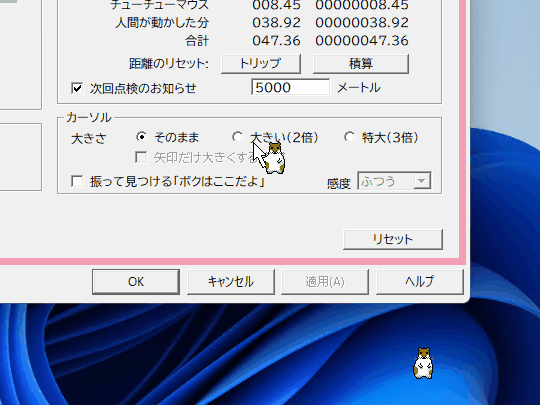Open ヘルプ button
This screenshot has height=405, width=540.
[x=420, y=282]
